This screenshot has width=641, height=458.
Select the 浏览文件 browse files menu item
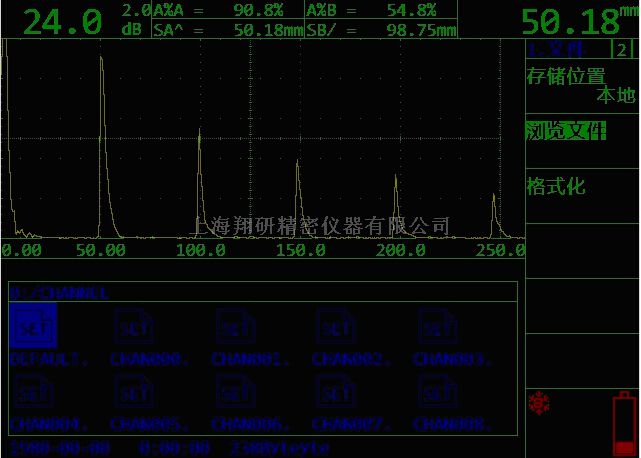pos(565,131)
